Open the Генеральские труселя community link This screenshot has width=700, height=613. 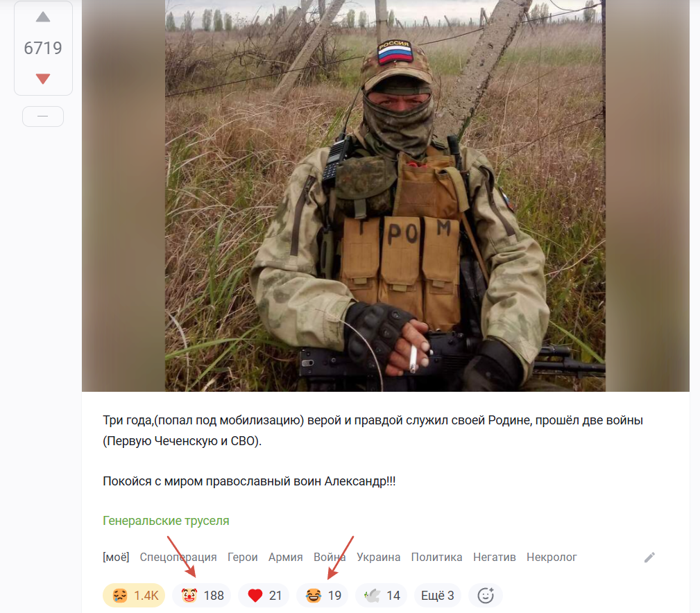coord(166,521)
